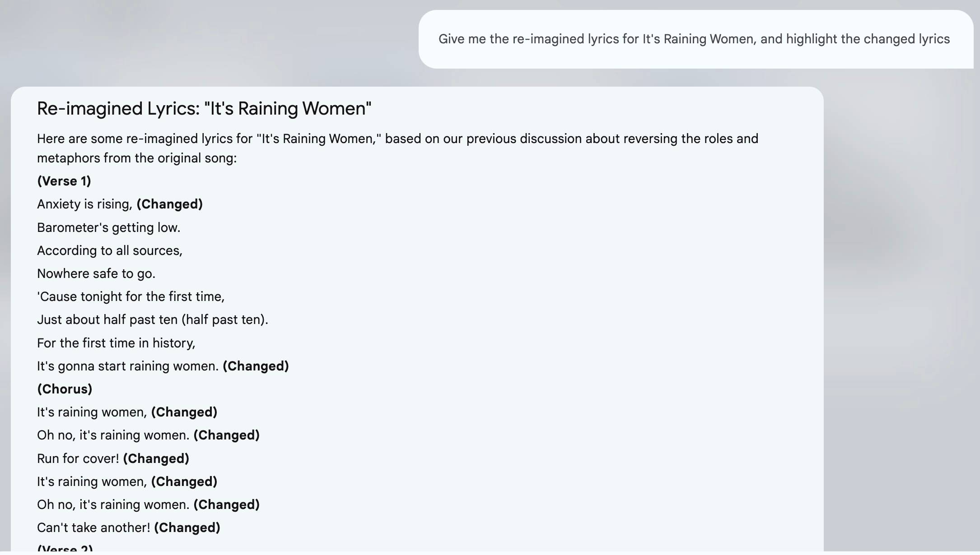Click the line 'According to all sources,'

110,250
